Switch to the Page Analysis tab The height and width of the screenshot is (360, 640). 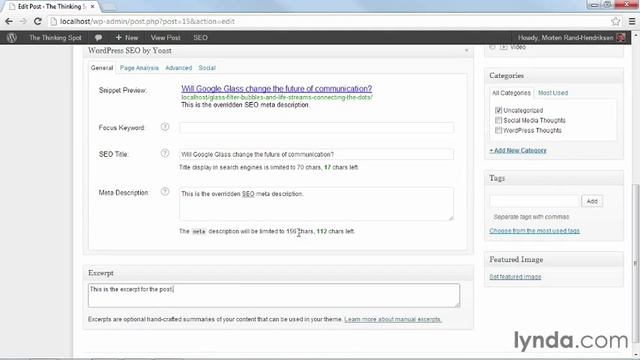click(139, 68)
